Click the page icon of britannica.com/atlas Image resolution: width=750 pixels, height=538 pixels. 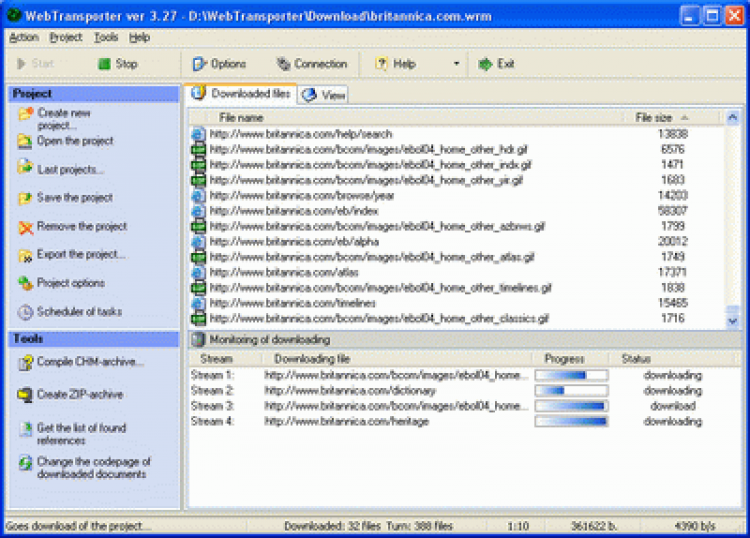click(198, 272)
